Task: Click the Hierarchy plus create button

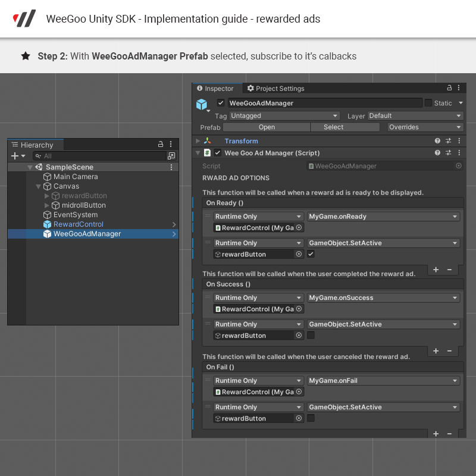Action: click(15, 156)
